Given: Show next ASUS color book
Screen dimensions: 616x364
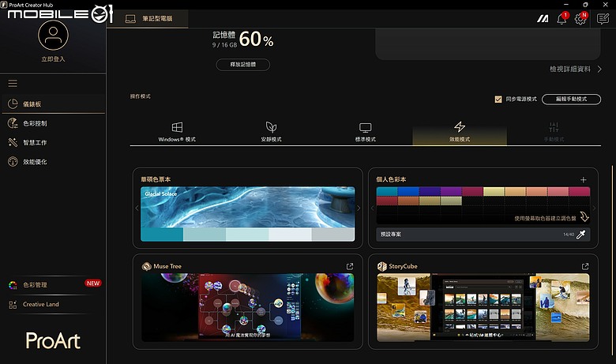Looking at the screenshot, I should [359, 208].
